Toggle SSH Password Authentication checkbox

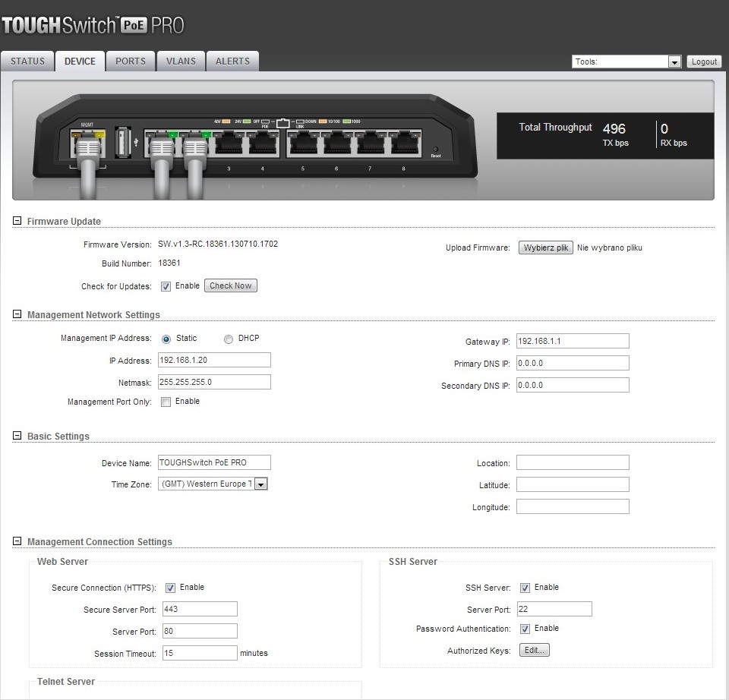[525, 629]
